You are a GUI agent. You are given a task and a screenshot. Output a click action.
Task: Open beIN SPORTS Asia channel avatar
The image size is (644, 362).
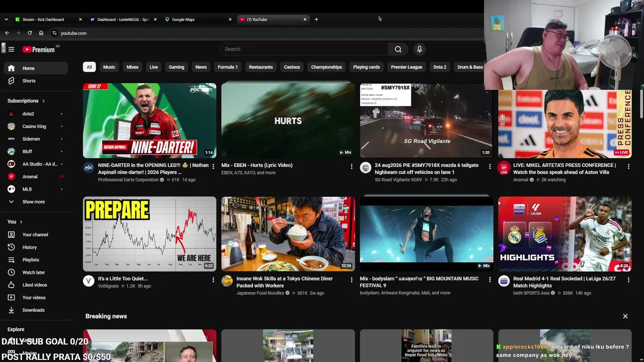(x=504, y=281)
